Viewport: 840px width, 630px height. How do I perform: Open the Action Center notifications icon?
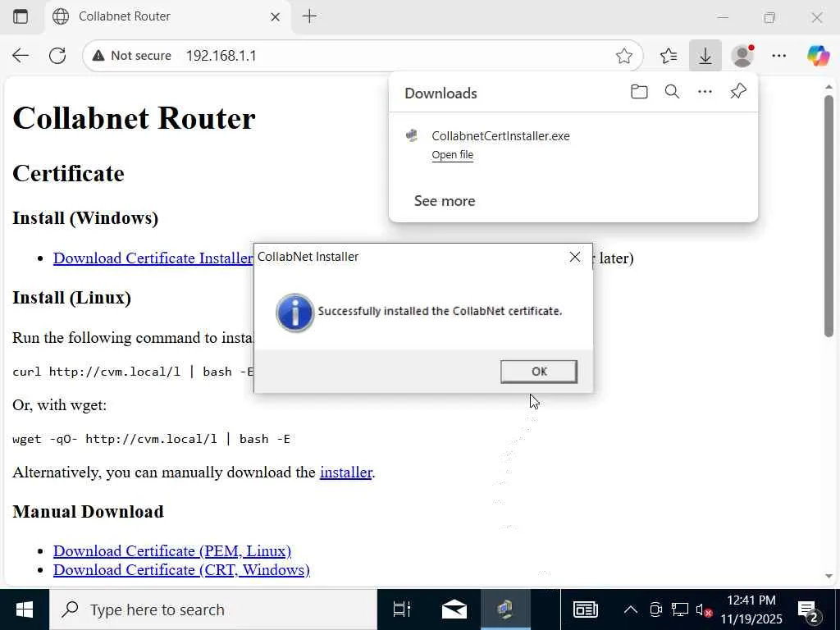809,609
